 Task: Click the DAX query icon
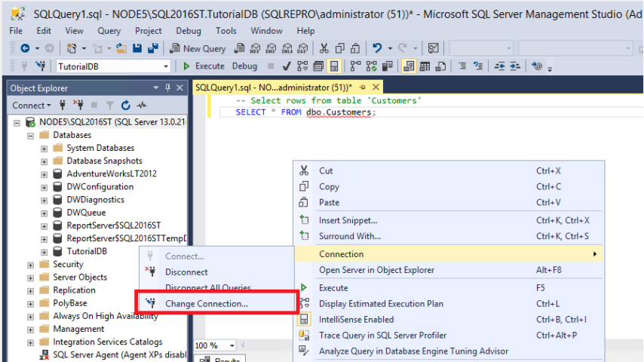pos(302,48)
